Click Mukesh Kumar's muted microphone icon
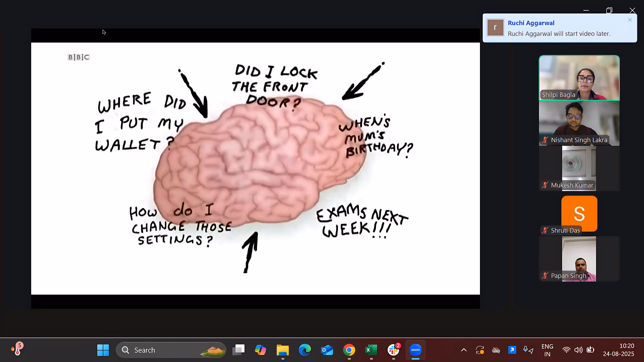This screenshot has height=362, width=644. [545, 185]
